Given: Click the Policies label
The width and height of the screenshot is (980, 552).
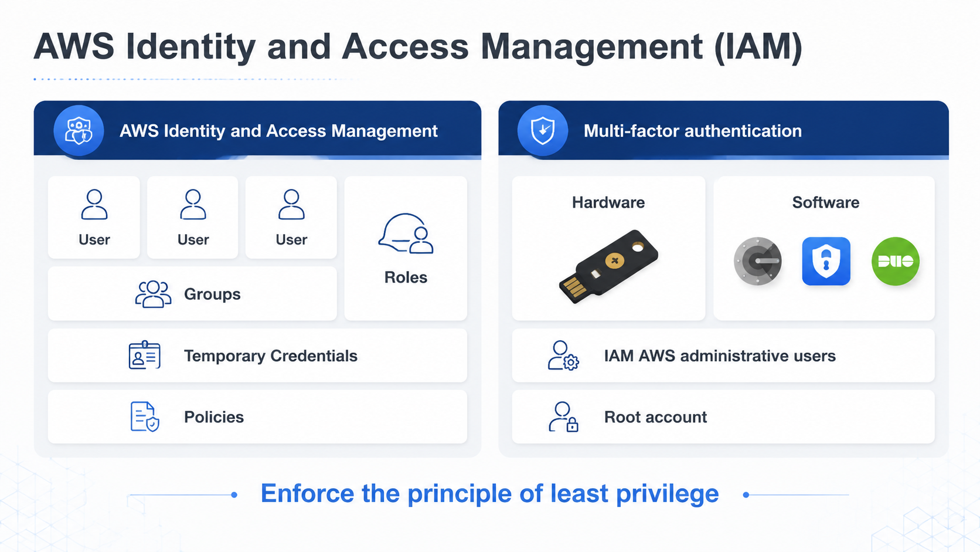Looking at the screenshot, I should pyautogui.click(x=214, y=417).
